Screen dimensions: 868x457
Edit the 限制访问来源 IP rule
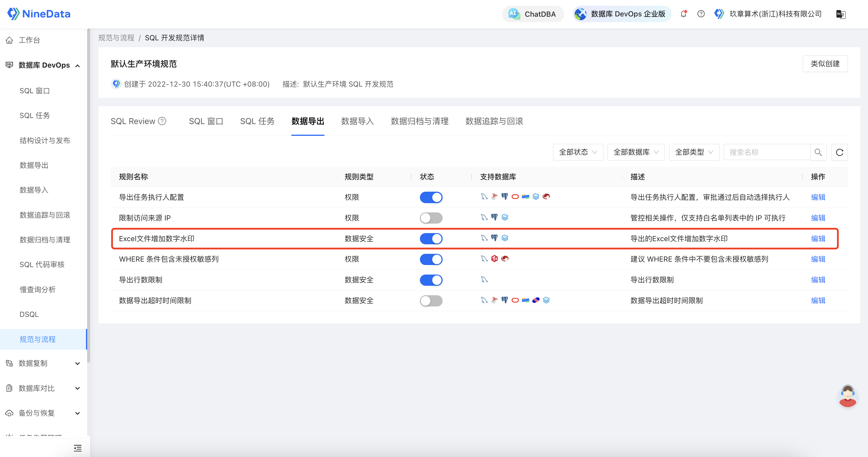click(818, 218)
